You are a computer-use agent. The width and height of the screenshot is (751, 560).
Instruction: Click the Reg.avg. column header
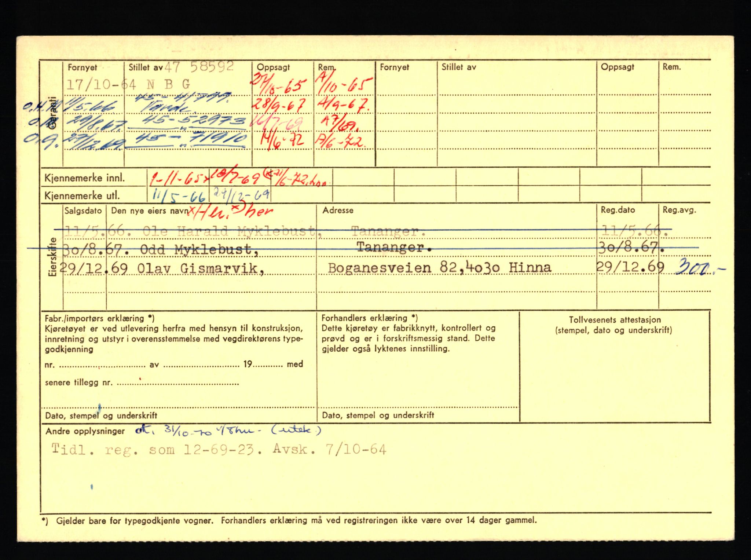(679, 210)
